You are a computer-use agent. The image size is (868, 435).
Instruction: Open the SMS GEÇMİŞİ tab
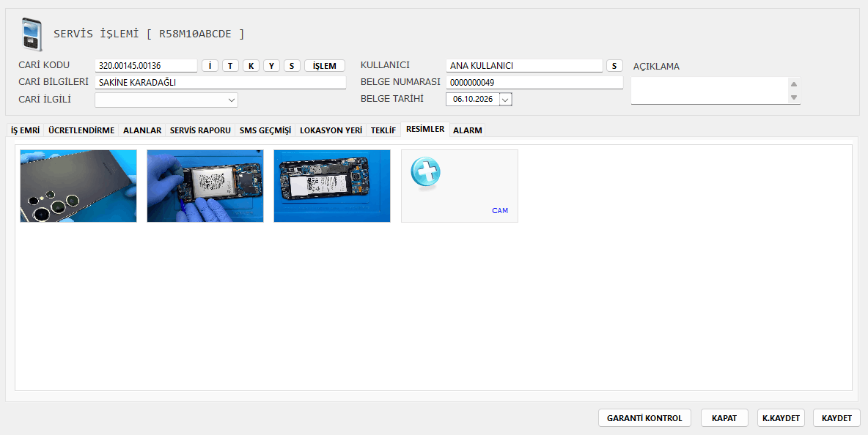(265, 130)
